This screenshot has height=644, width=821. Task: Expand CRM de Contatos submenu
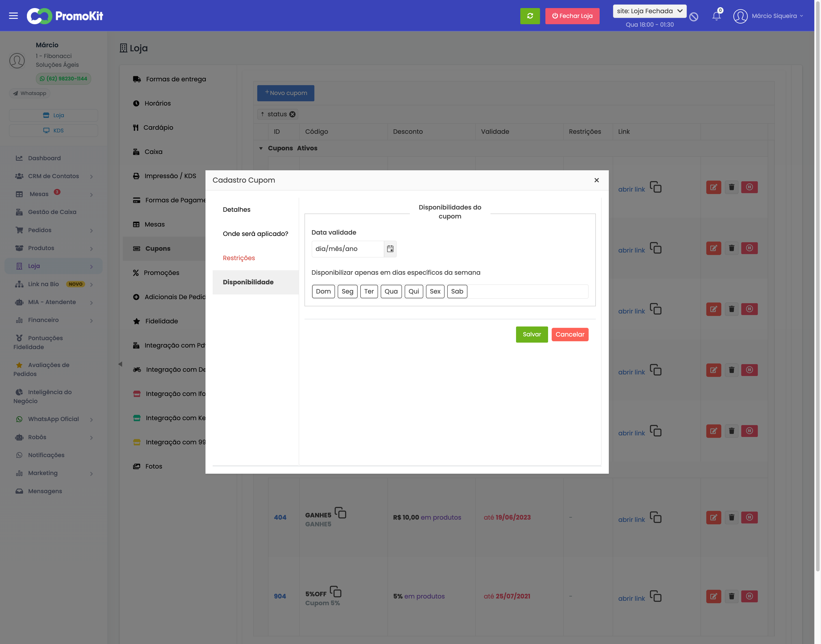point(91,176)
